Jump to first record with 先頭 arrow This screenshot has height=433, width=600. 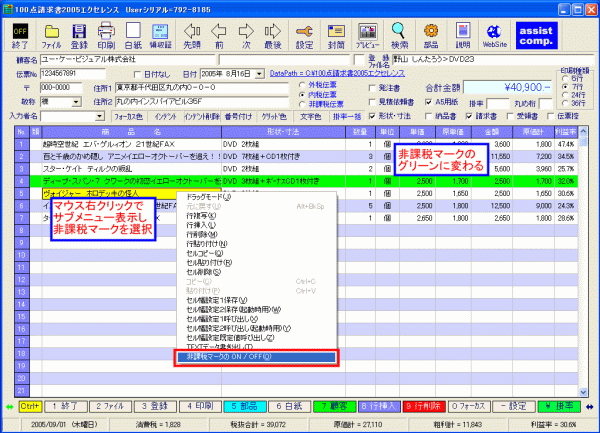192,36
